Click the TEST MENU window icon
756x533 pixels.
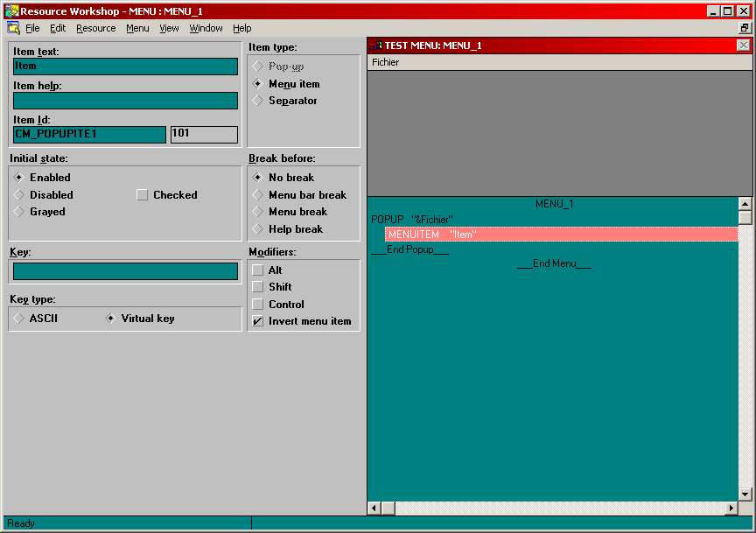376,46
